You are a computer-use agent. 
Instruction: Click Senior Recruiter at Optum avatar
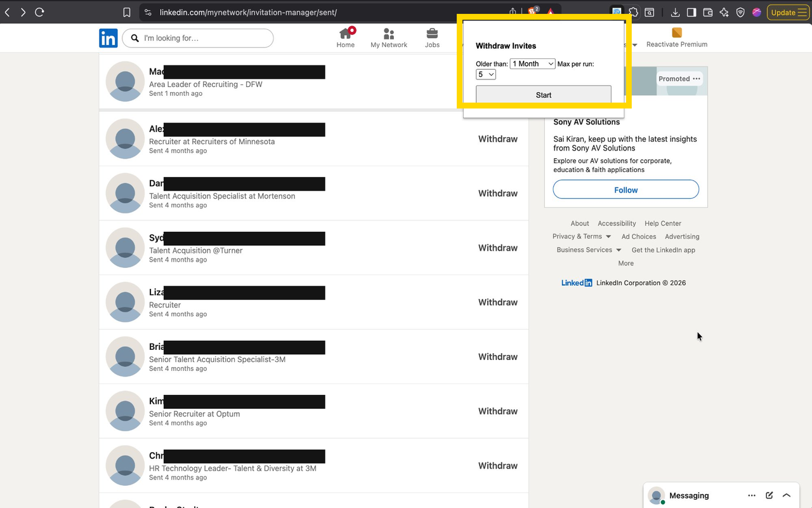pyautogui.click(x=125, y=411)
